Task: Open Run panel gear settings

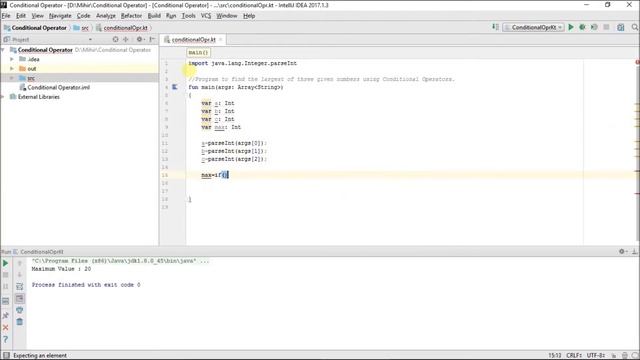Action: point(622,251)
